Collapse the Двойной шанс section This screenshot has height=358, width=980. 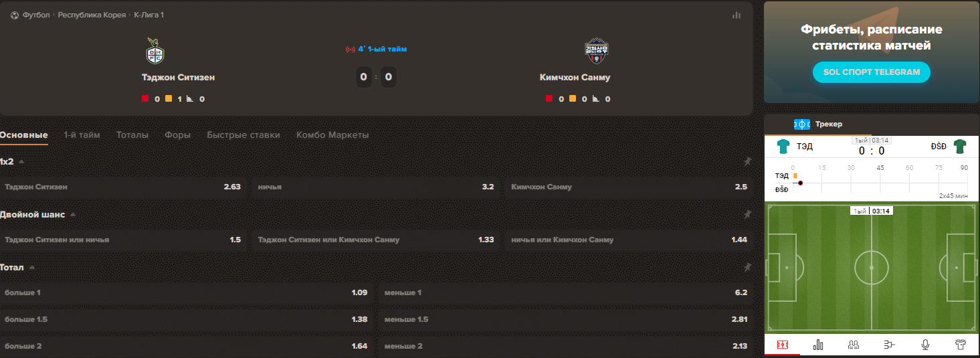click(73, 215)
